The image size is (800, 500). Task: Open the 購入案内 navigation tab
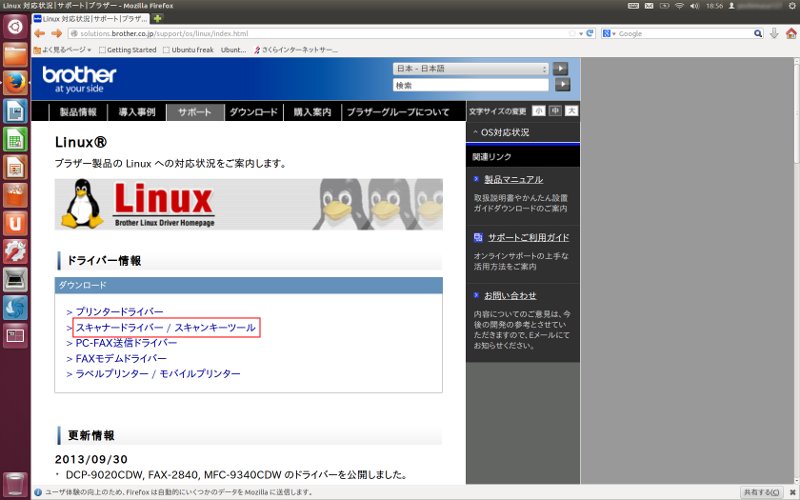point(312,112)
